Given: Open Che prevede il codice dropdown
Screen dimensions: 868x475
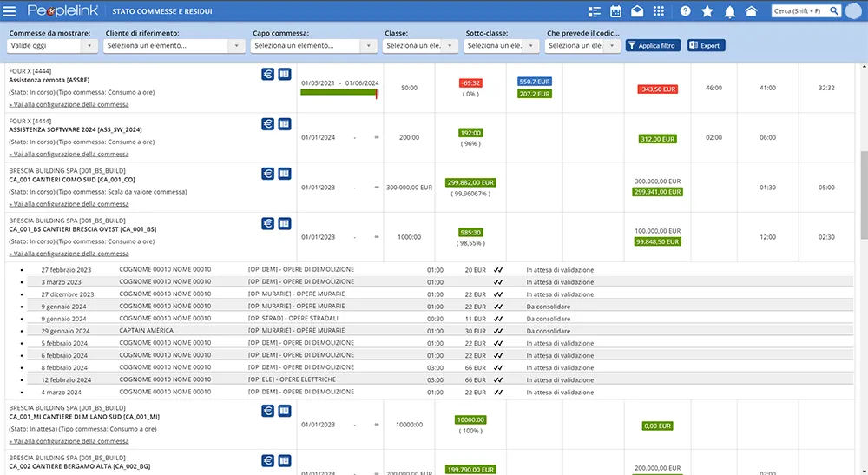Looking at the screenshot, I should [x=582, y=46].
